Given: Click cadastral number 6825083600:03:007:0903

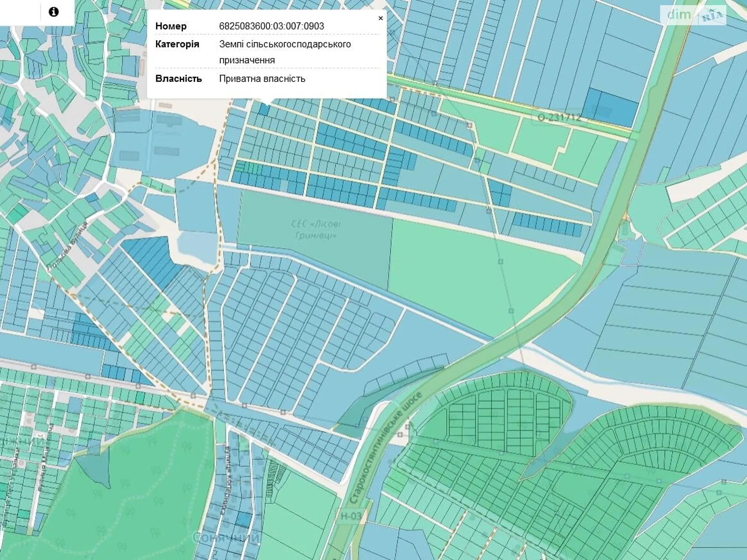Looking at the screenshot, I should (x=272, y=26).
